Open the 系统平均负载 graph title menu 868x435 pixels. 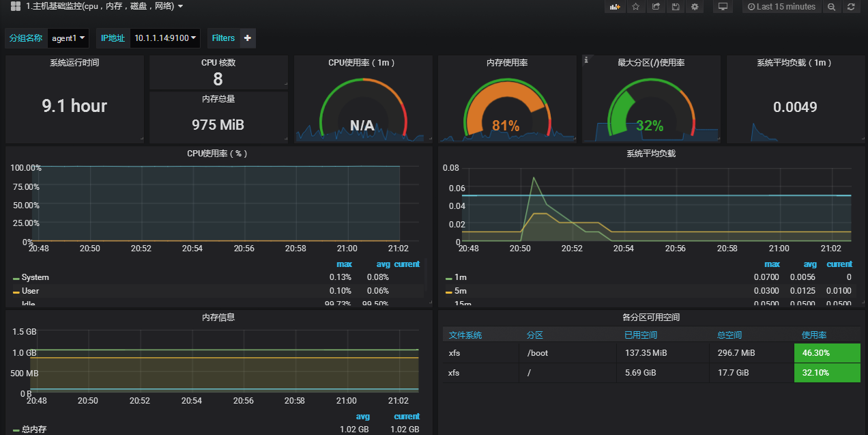coord(651,154)
